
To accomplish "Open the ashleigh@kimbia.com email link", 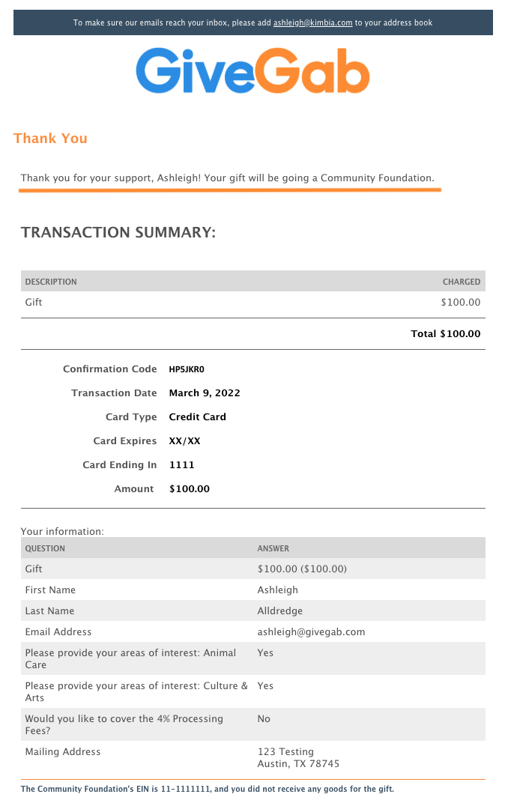I will coord(312,22).
